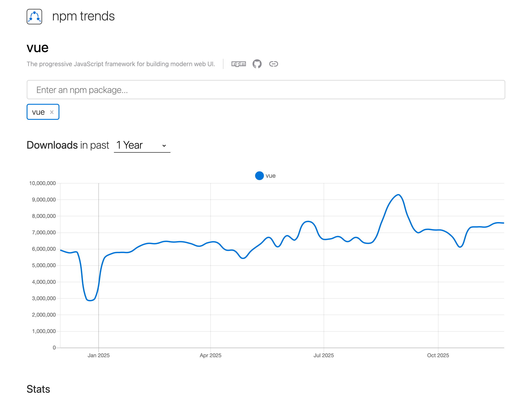This screenshot has width=532, height=410.
Task: Click the homepage link chain icon
Action: point(273,64)
